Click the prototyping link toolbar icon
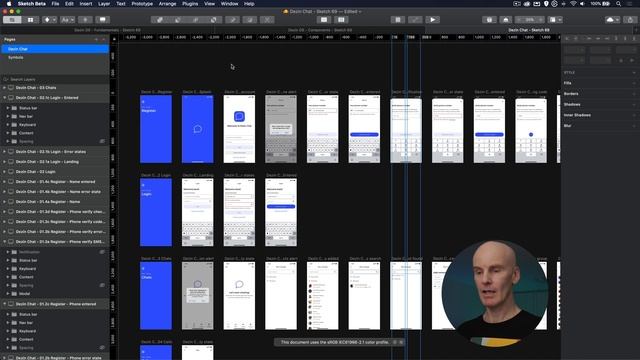Image resolution: width=640 pixels, height=360 pixels. [x=415, y=20]
